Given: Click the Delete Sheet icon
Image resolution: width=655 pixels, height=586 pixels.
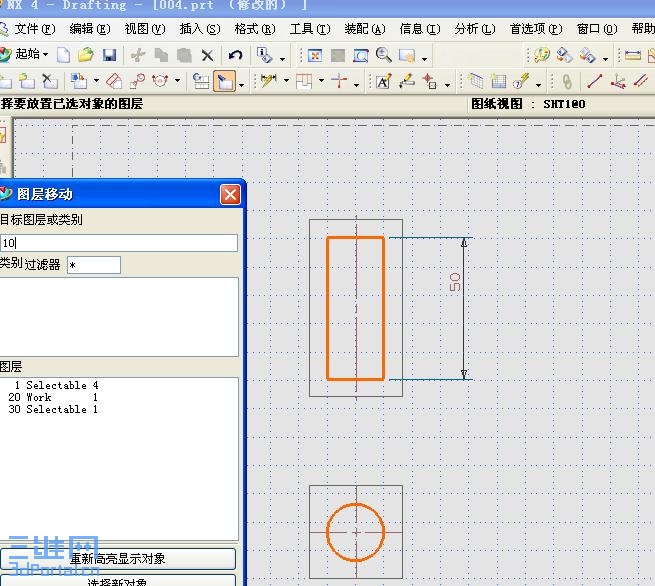Looking at the screenshot, I should (x=50, y=81).
